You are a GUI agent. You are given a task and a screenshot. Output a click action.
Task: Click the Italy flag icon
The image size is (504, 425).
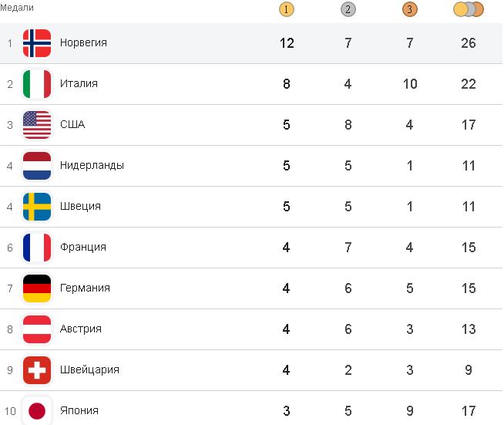pyautogui.click(x=37, y=84)
